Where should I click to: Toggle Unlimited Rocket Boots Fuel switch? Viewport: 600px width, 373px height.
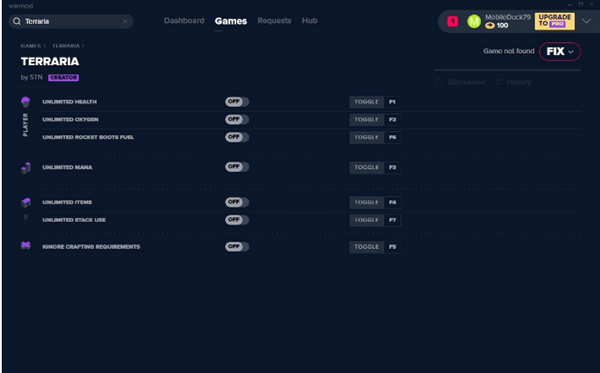coord(237,137)
